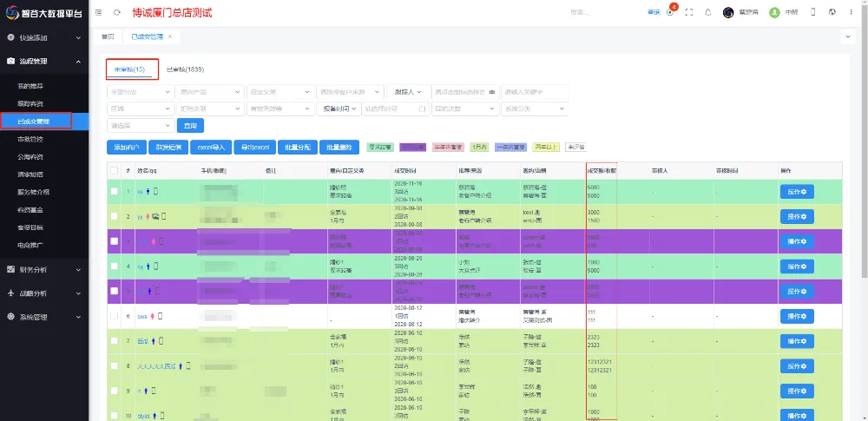Close the 已成交管理 tab
Viewport: 868px width, 421px height.
point(170,36)
